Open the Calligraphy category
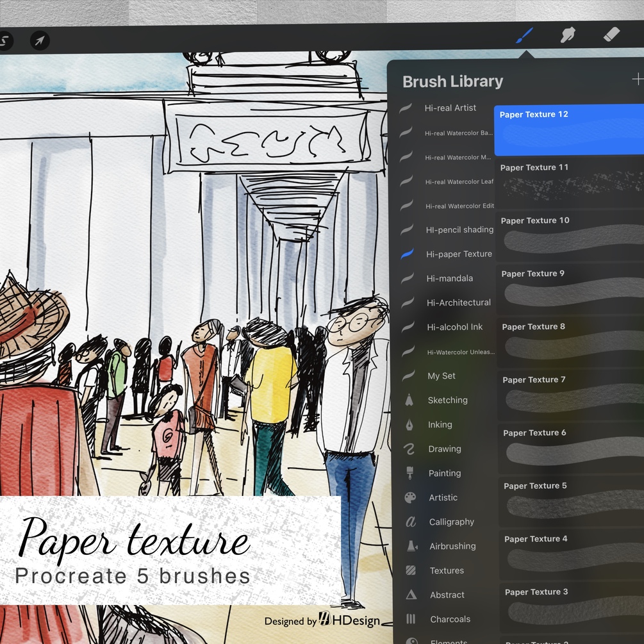The height and width of the screenshot is (644, 644). tap(450, 522)
